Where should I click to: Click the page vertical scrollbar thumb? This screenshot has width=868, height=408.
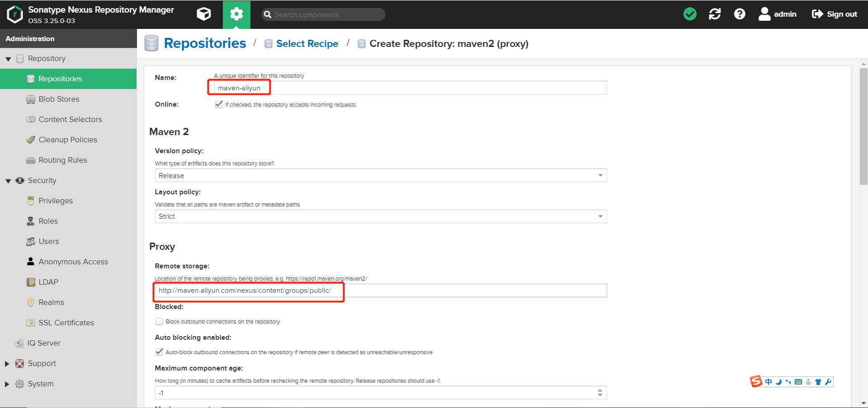click(x=863, y=127)
